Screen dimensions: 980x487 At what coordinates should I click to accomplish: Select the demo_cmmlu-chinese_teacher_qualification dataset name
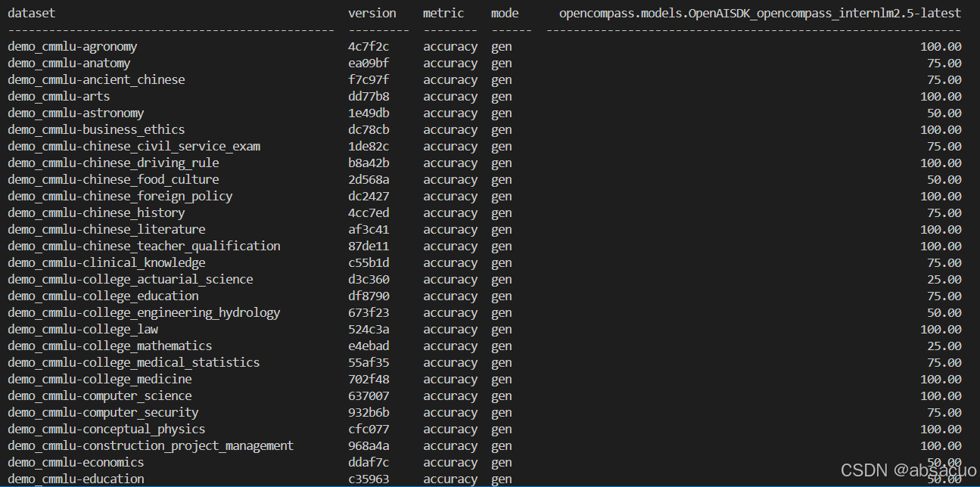coord(144,246)
